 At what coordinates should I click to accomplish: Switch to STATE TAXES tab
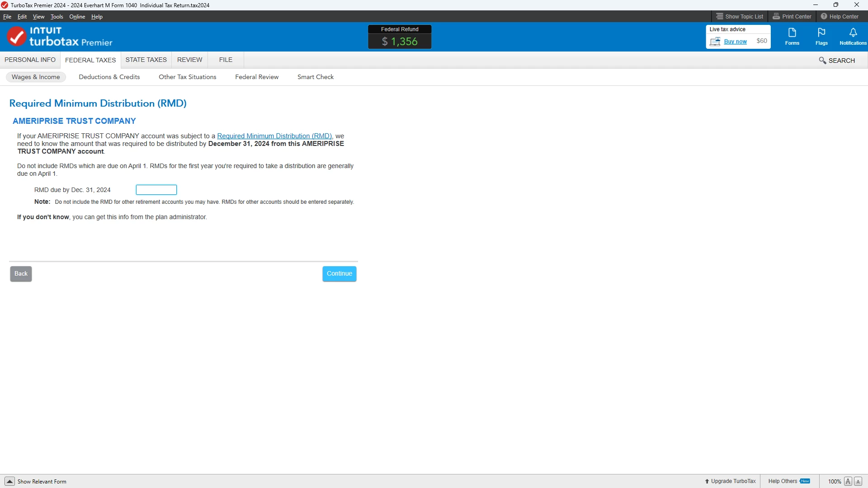(146, 60)
